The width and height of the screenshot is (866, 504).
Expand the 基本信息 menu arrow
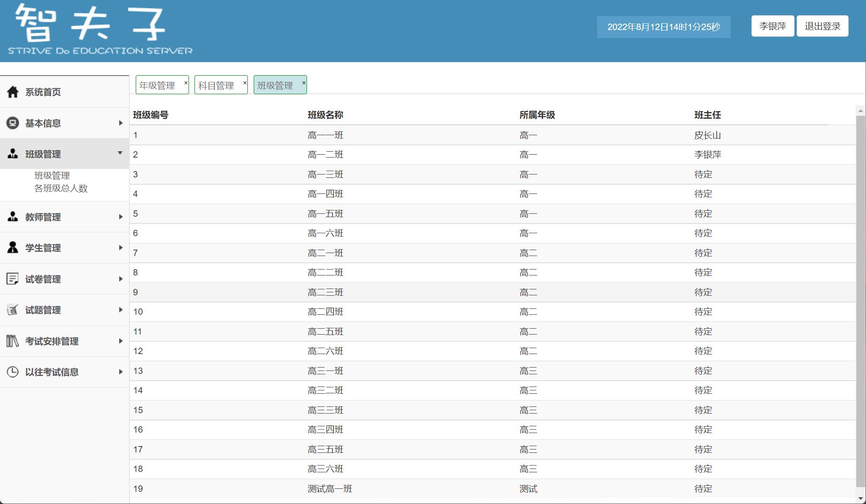(x=121, y=123)
